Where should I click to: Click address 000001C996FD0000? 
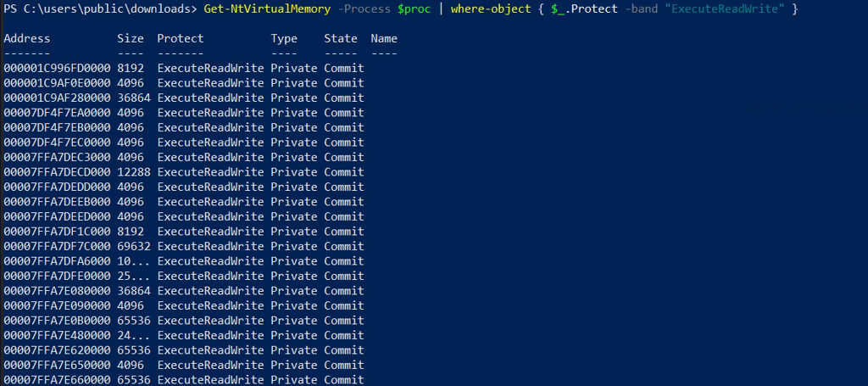coord(57,68)
